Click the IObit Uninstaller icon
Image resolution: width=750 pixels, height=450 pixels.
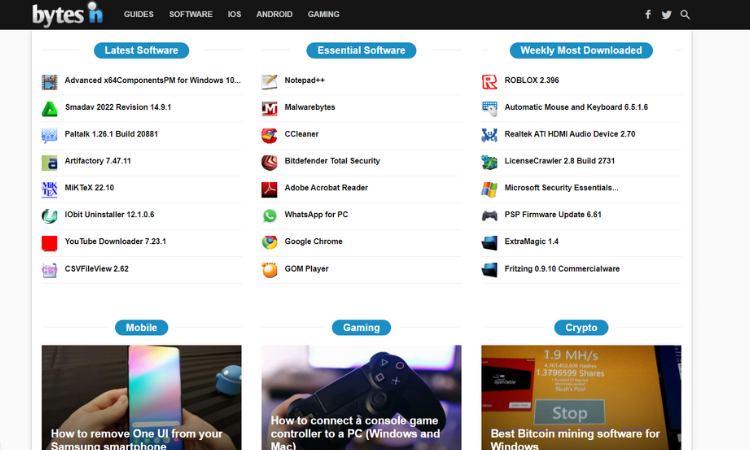pyautogui.click(x=49, y=216)
